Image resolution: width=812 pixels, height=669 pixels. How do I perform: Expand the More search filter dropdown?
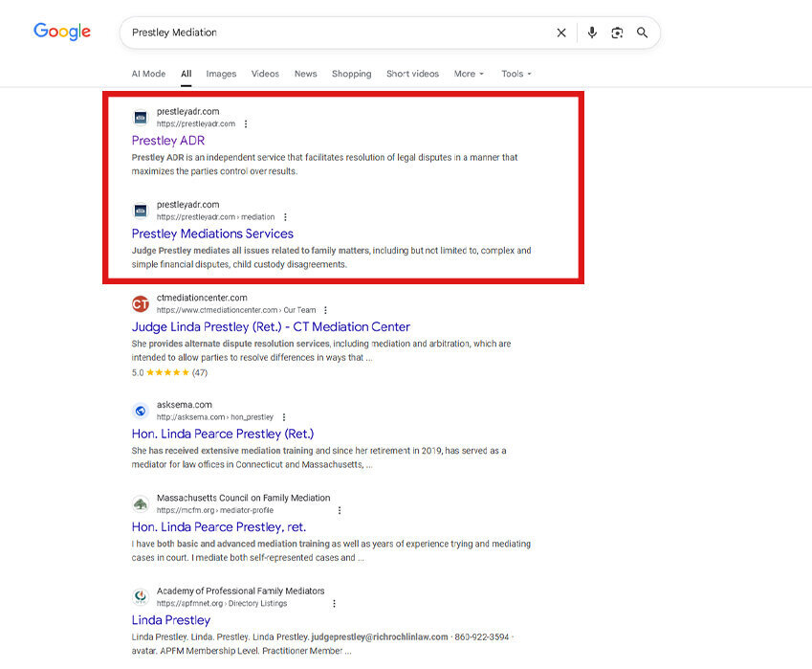pos(469,74)
